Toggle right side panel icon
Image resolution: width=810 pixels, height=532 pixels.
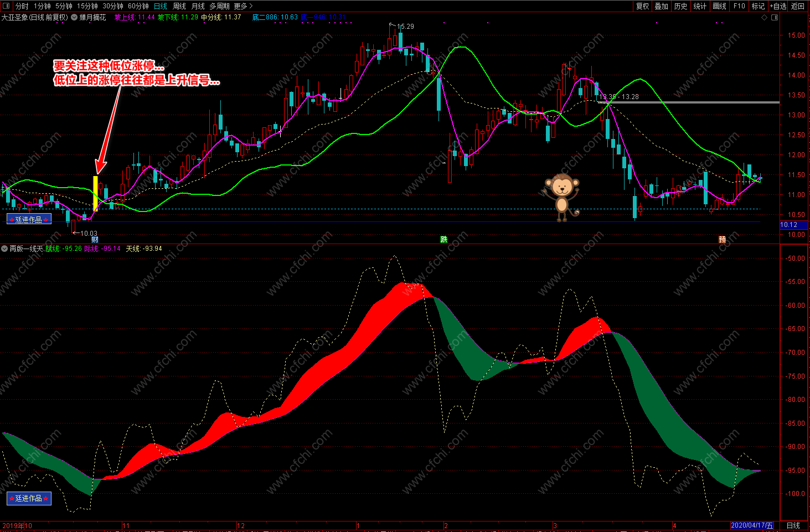[x=775, y=17]
